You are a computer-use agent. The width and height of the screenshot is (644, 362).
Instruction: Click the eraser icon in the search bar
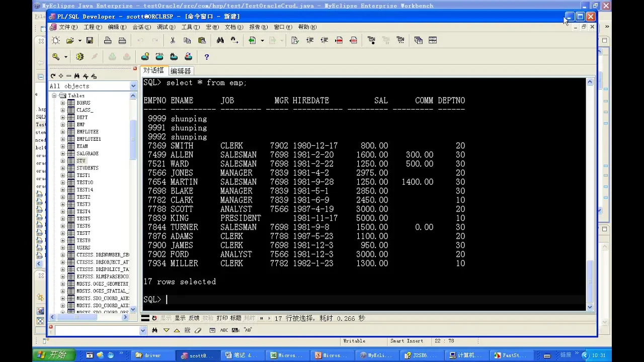[x=198, y=330]
